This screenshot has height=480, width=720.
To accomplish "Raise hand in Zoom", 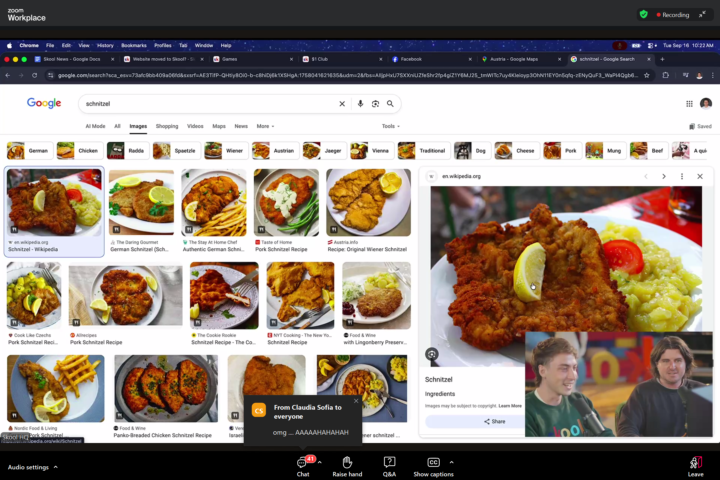I will [347, 466].
